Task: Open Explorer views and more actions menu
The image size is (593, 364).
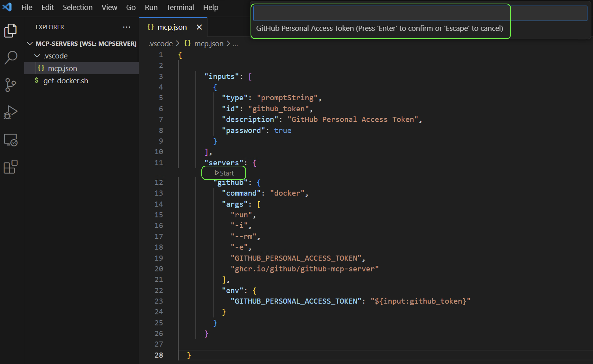Action: (126, 27)
